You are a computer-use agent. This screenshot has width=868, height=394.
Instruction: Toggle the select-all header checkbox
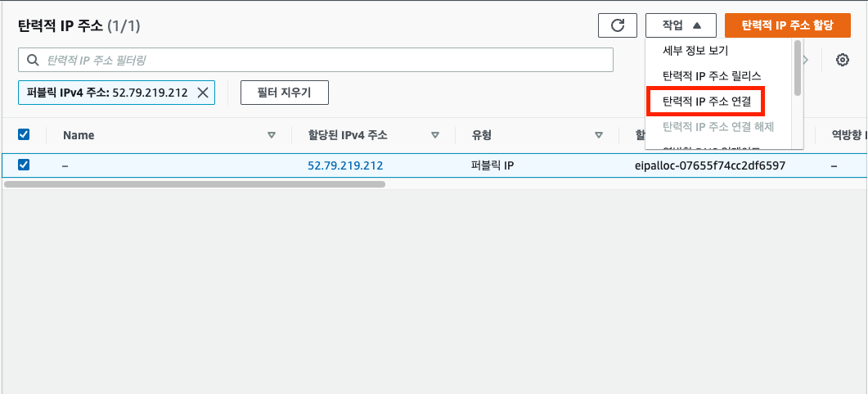tap(24, 134)
